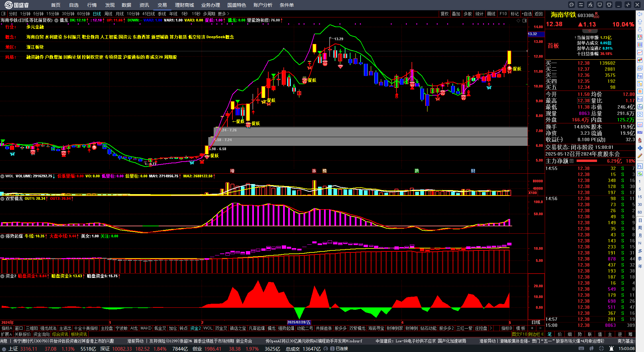
Task: Click the panel layout icon left of 分时
Action: click(3, 14)
